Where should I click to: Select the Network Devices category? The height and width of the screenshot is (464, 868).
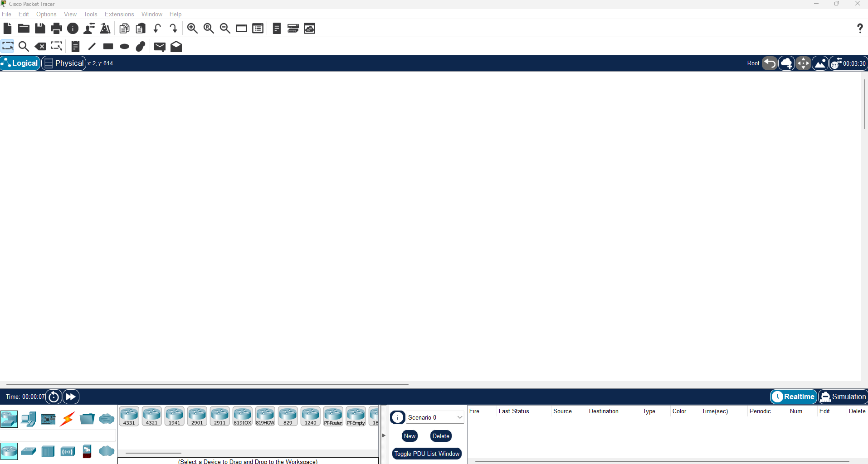(x=9, y=419)
